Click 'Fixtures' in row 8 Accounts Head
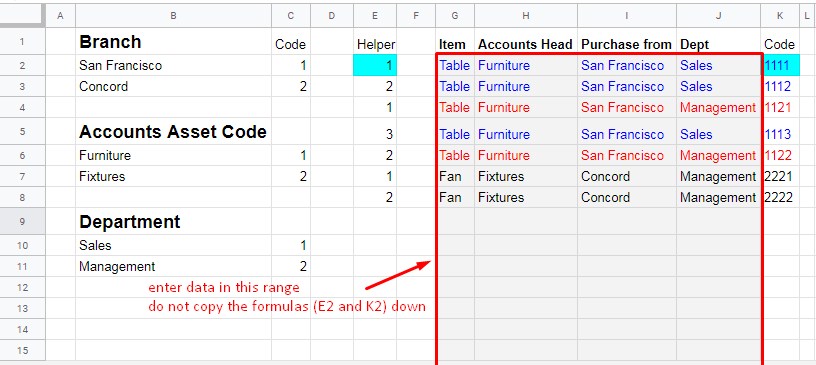 (x=526, y=197)
